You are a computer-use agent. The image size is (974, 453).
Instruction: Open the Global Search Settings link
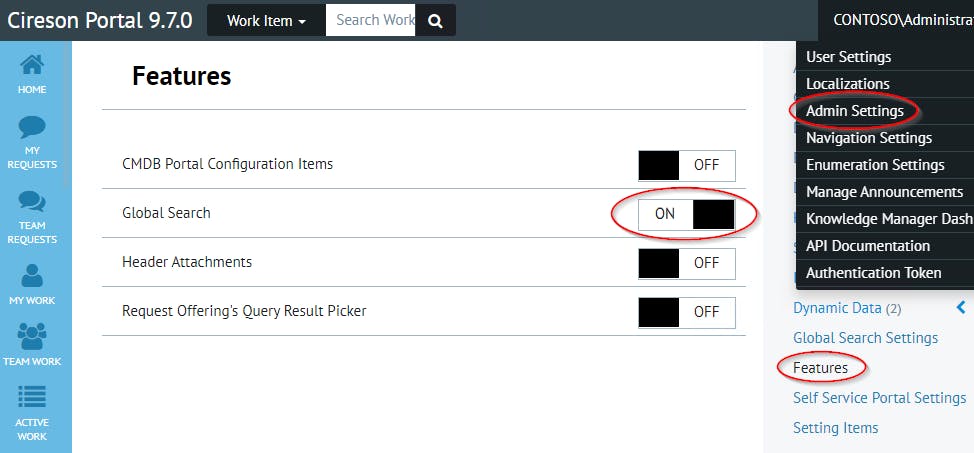[x=865, y=338]
